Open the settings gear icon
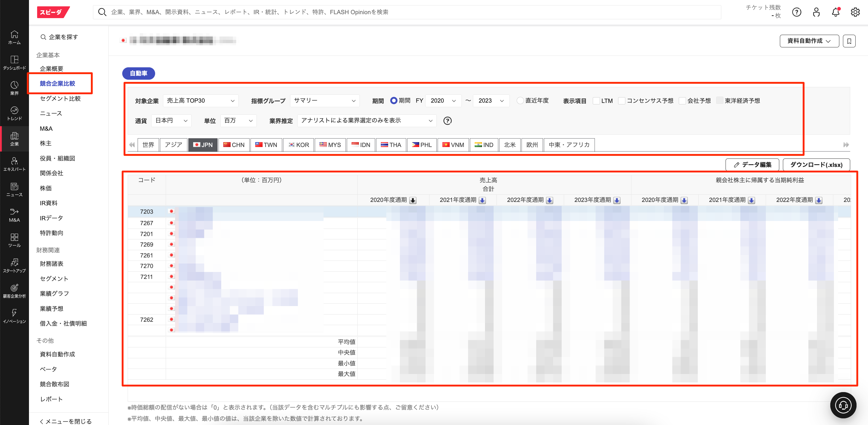The height and width of the screenshot is (425, 868). pos(855,12)
